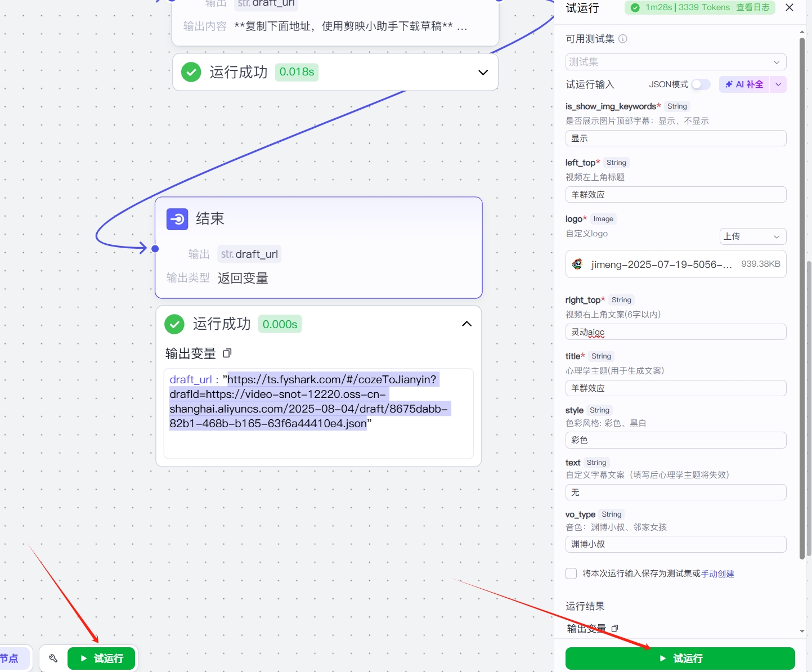Copy output variables in 结束 node result

pos(227,353)
